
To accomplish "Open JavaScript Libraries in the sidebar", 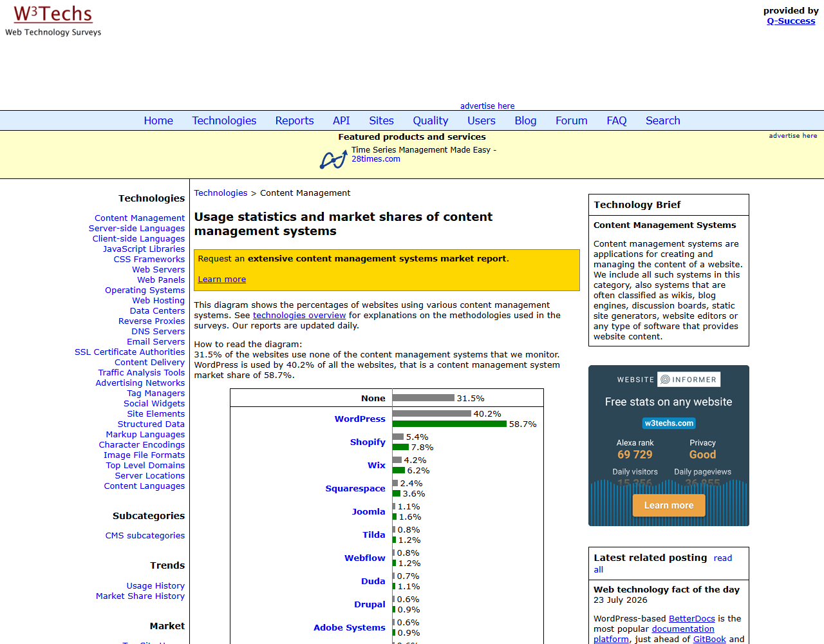I will (x=144, y=249).
